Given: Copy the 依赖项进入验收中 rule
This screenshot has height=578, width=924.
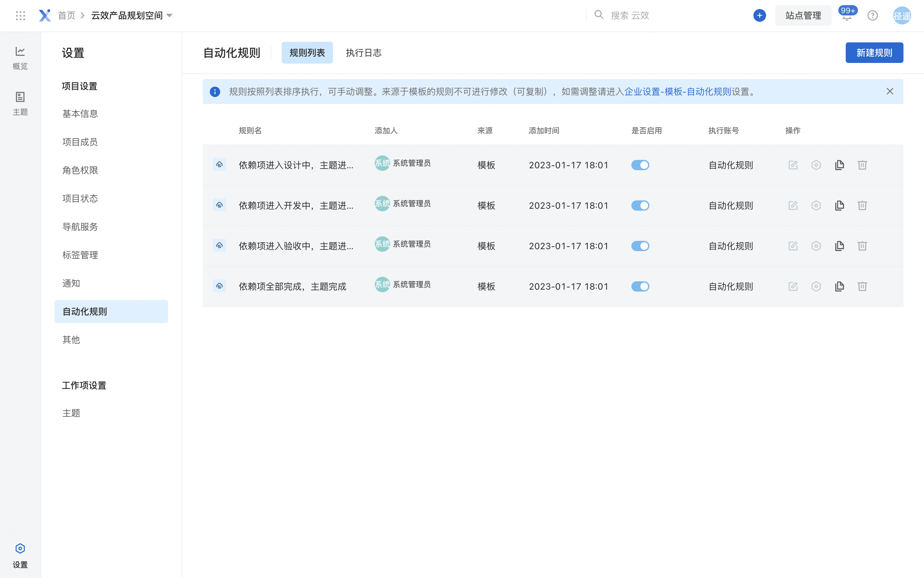Looking at the screenshot, I should click(x=839, y=246).
